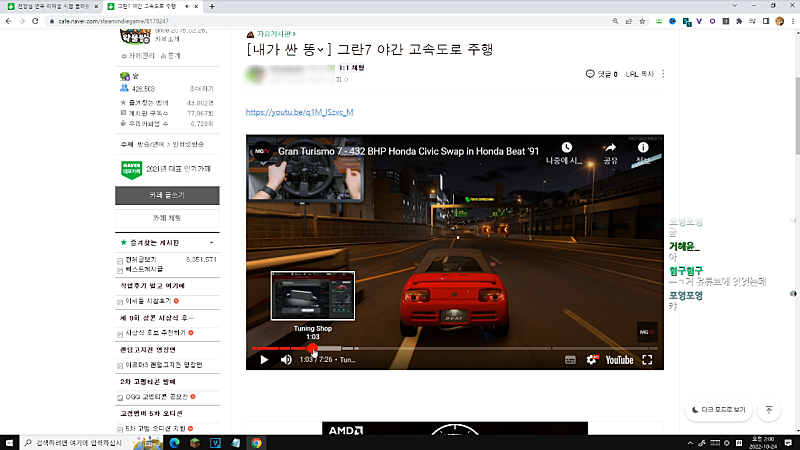Open YouTube player settings gear
The width and height of the screenshot is (800, 450).
click(591, 359)
